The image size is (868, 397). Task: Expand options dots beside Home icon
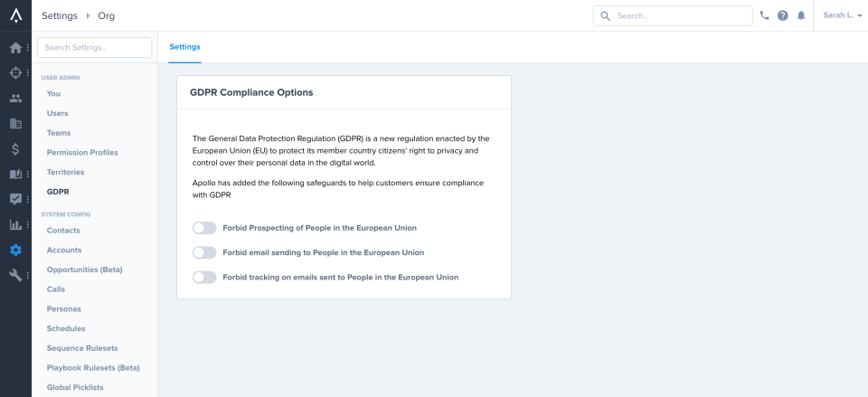pyautogui.click(x=28, y=48)
